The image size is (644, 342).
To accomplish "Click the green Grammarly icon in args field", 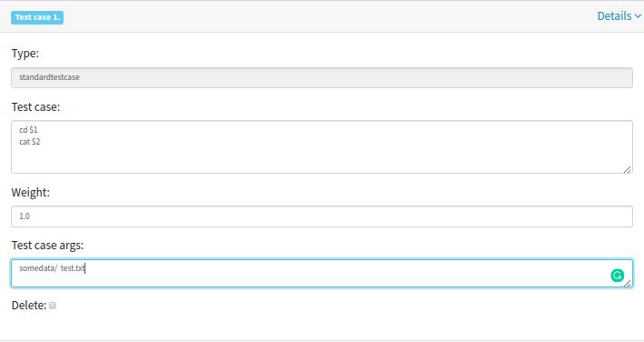I will [x=617, y=276].
